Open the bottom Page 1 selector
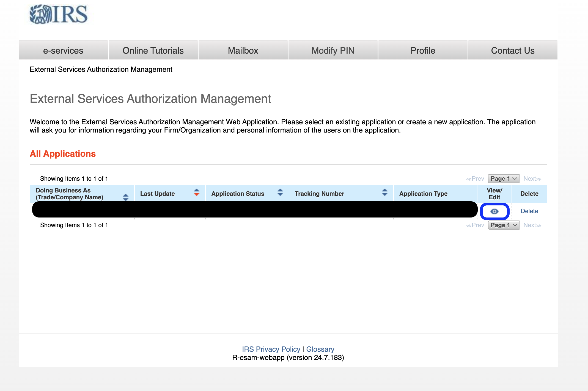 tap(503, 225)
